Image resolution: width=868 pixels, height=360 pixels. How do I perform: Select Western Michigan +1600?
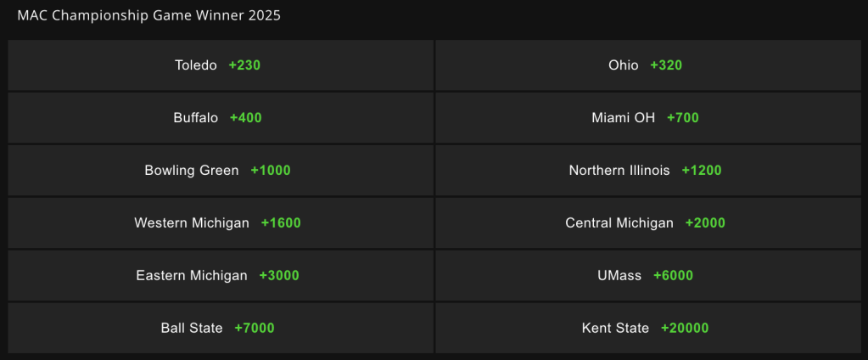pyautogui.click(x=221, y=223)
